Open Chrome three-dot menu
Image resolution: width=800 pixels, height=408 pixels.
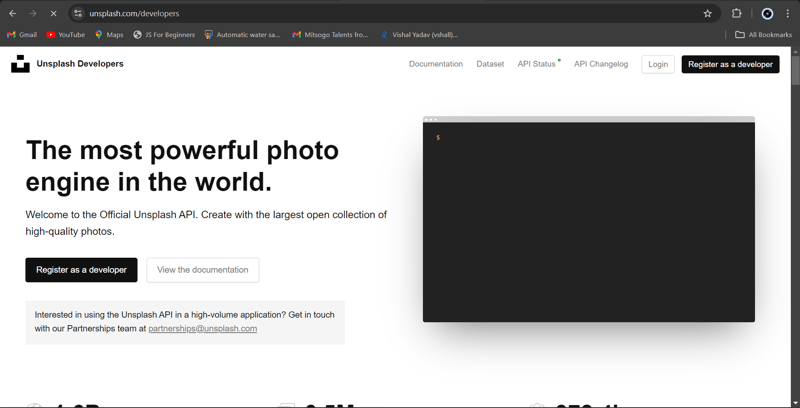click(788, 14)
